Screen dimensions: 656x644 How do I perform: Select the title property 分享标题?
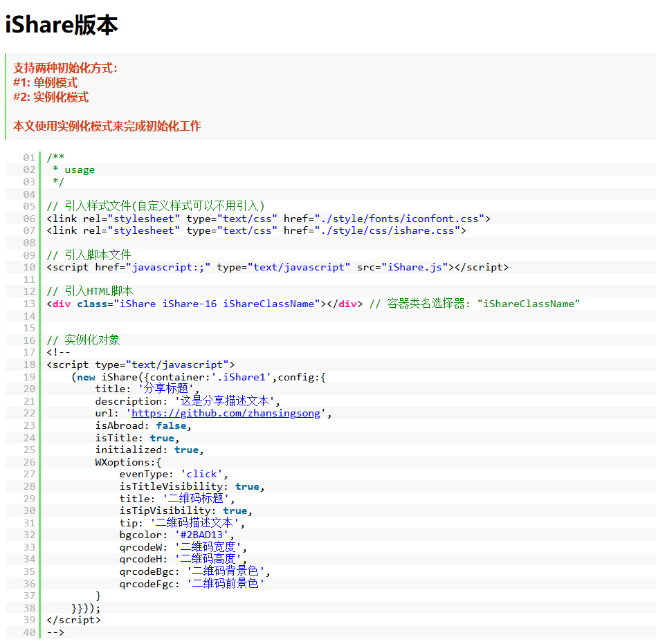pos(163,388)
